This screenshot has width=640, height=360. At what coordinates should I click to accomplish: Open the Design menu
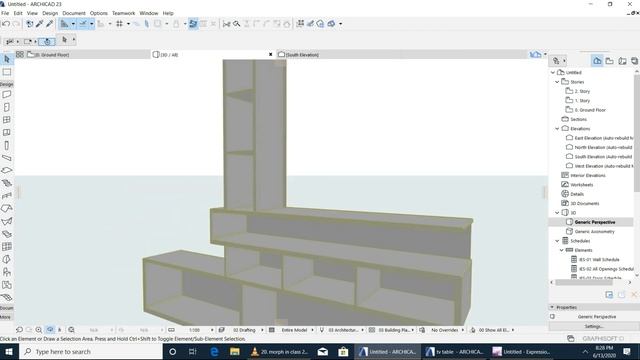(50, 13)
